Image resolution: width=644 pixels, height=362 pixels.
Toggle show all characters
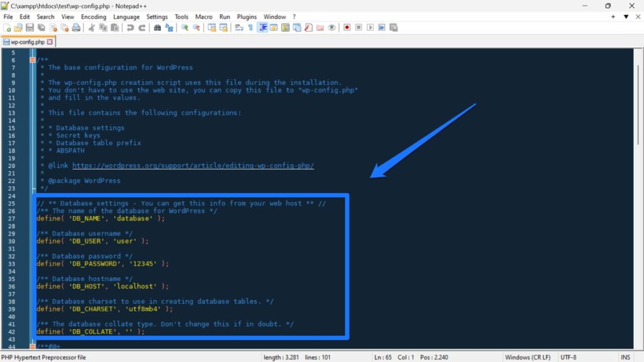click(250, 27)
